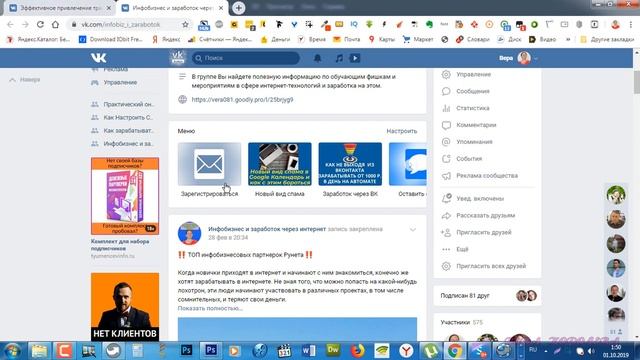Open Упоминания in the right menu
Viewport: 640px width, 360px height.
pyautogui.click(x=474, y=142)
